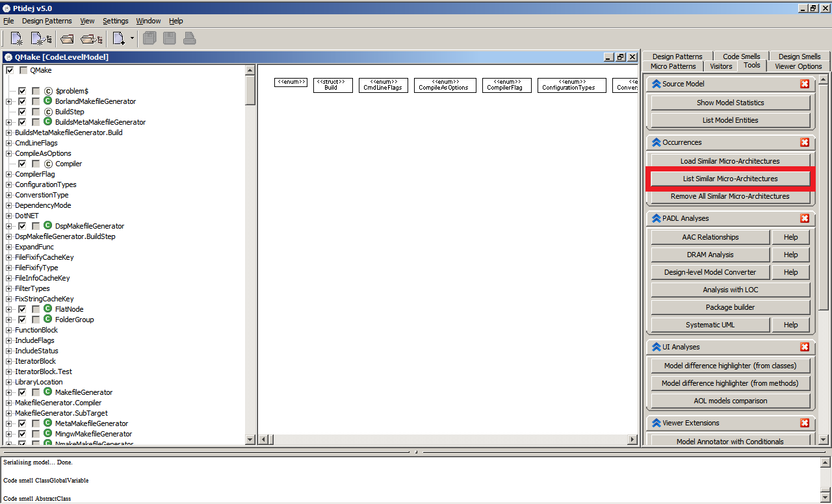
Task: Select the new document toolbar icon
Action: coord(117,38)
